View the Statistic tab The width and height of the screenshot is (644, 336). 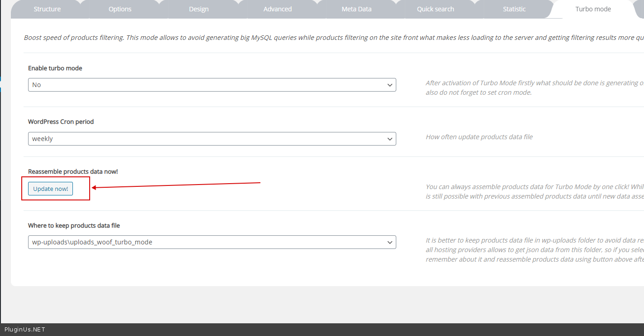(x=514, y=9)
